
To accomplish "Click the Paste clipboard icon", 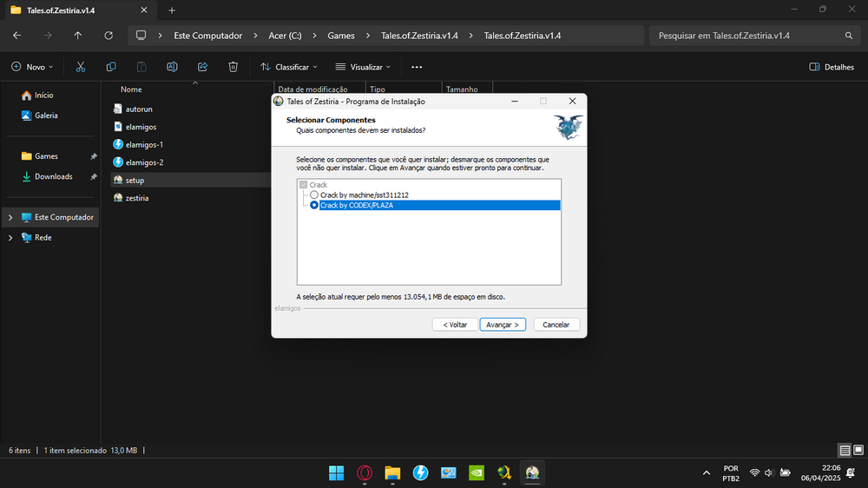I will (141, 67).
